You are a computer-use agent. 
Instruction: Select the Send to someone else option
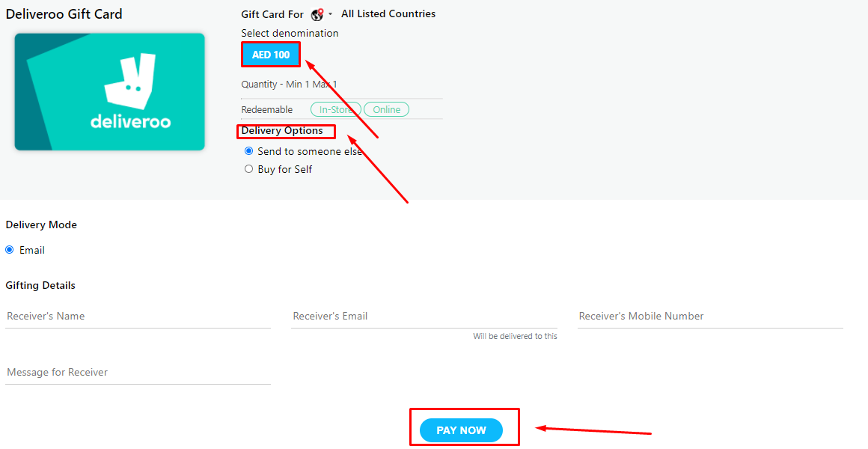(248, 150)
